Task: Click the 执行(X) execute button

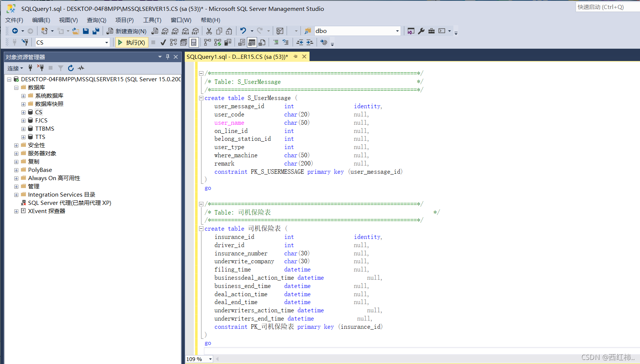Action: [132, 42]
